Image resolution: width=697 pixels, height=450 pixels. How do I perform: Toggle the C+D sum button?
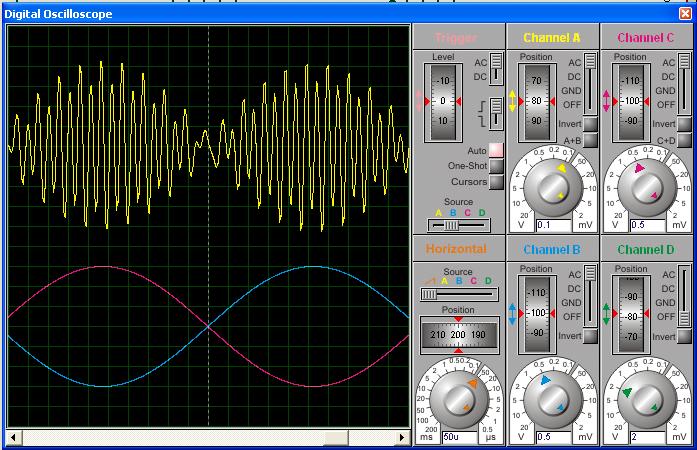pyautogui.click(x=685, y=140)
